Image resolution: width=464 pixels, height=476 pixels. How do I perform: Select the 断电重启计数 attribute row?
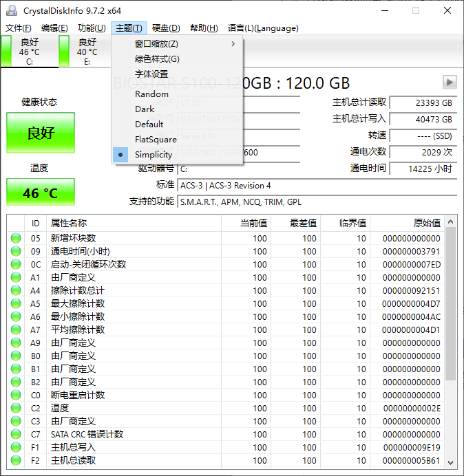226,395
